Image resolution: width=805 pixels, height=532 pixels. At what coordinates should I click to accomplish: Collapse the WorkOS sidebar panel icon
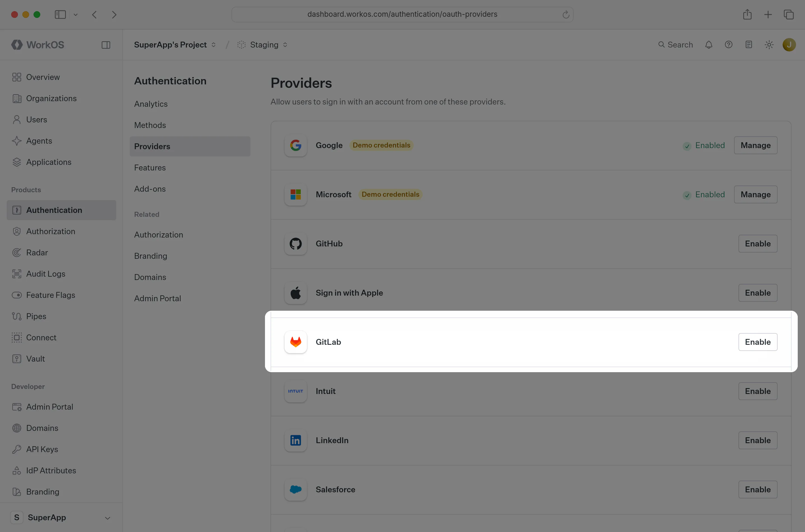pyautogui.click(x=106, y=45)
